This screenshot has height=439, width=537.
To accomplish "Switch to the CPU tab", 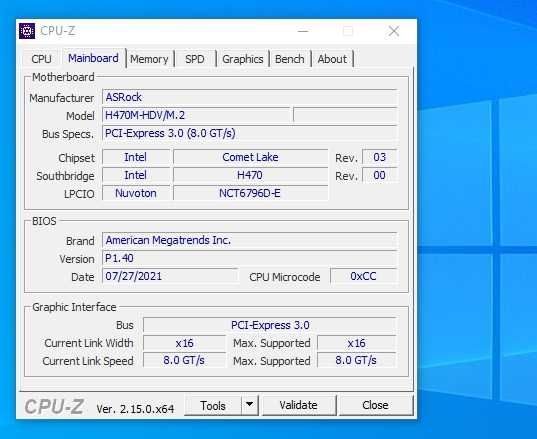I will coord(41,59).
